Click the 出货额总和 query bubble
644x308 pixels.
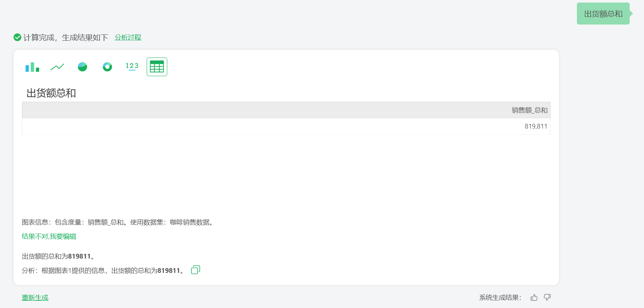click(x=603, y=14)
